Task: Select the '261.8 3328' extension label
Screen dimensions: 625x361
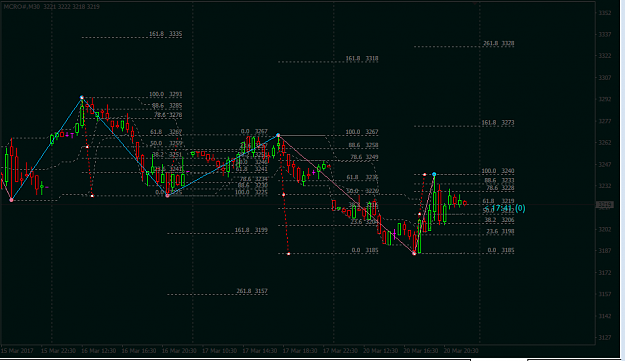Action: 498,43
